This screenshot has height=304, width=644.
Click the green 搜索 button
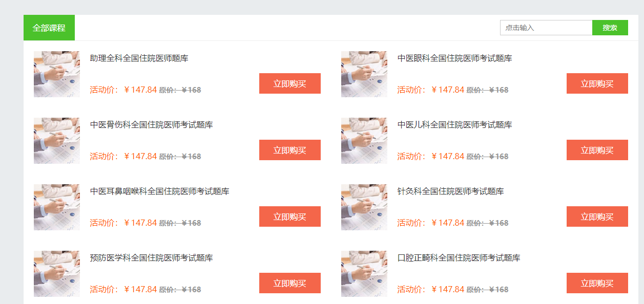click(x=610, y=28)
